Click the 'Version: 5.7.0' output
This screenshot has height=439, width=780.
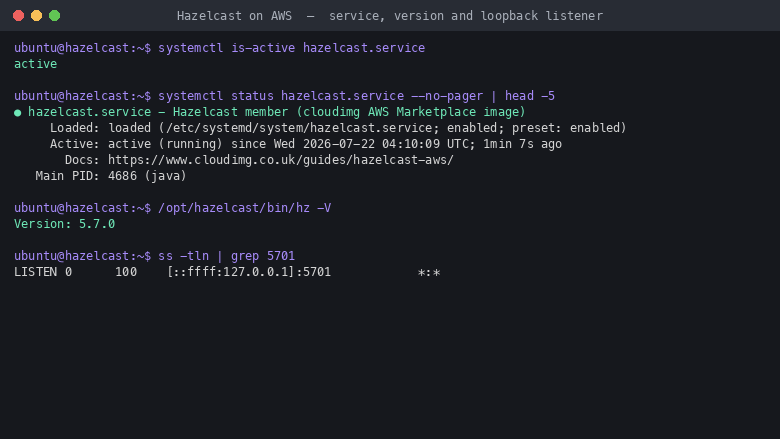[64, 224]
